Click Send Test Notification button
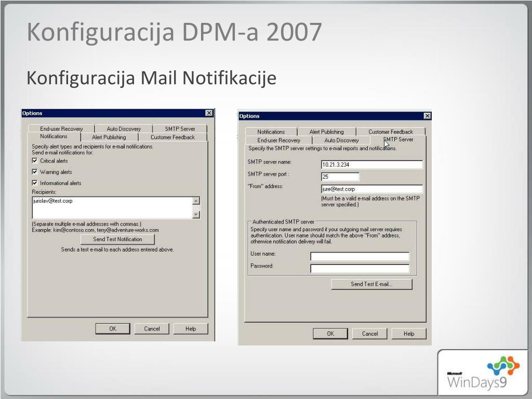 [x=117, y=239]
